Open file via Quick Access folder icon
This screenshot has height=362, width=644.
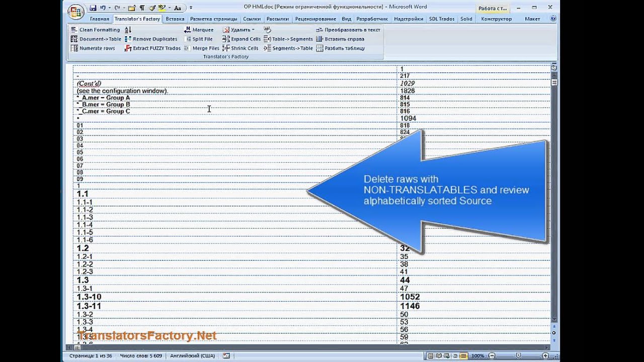pyautogui.click(x=132, y=8)
